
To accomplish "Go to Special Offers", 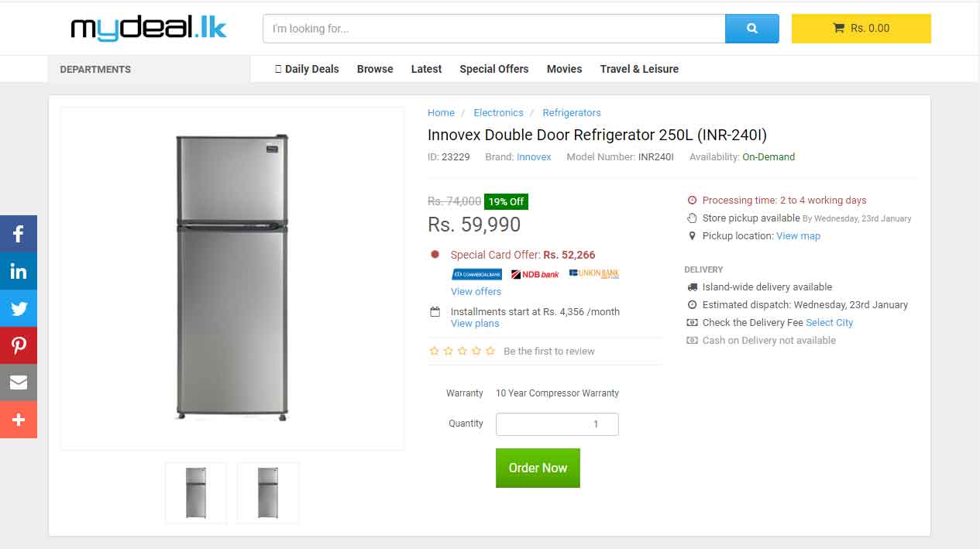I will 493,69.
